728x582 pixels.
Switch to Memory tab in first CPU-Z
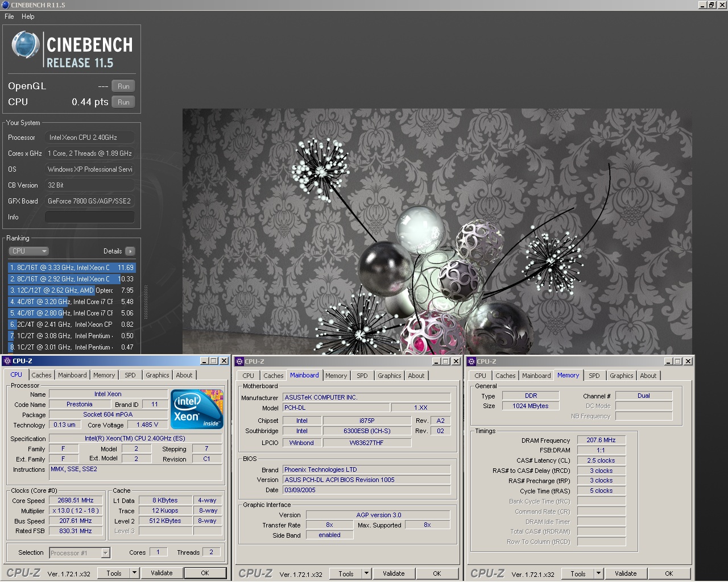tap(104, 375)
